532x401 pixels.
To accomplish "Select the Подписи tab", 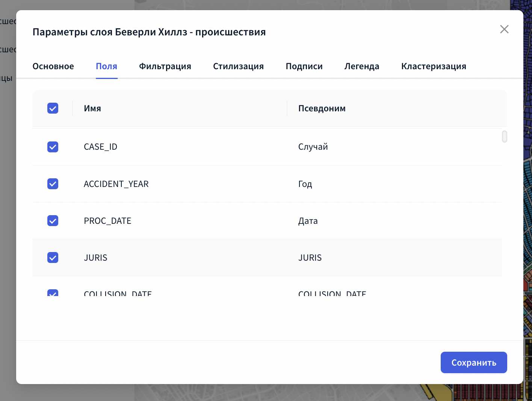I will pyautogui.click(x=304, y=66).
